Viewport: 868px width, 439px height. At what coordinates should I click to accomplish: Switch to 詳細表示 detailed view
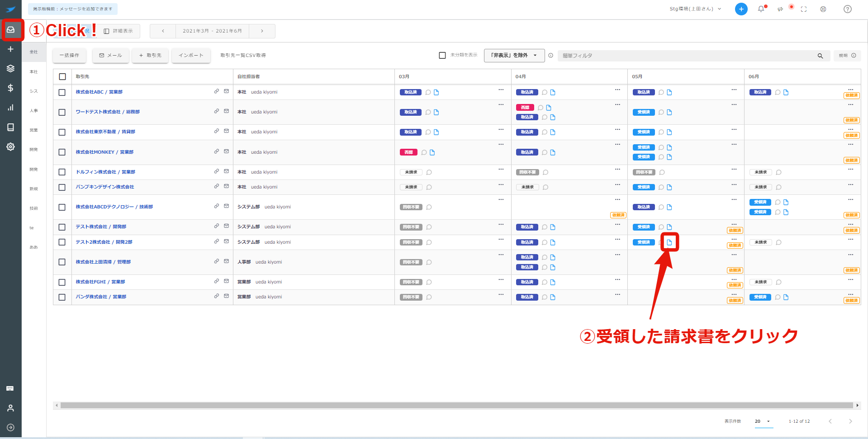tap(119, 31)
